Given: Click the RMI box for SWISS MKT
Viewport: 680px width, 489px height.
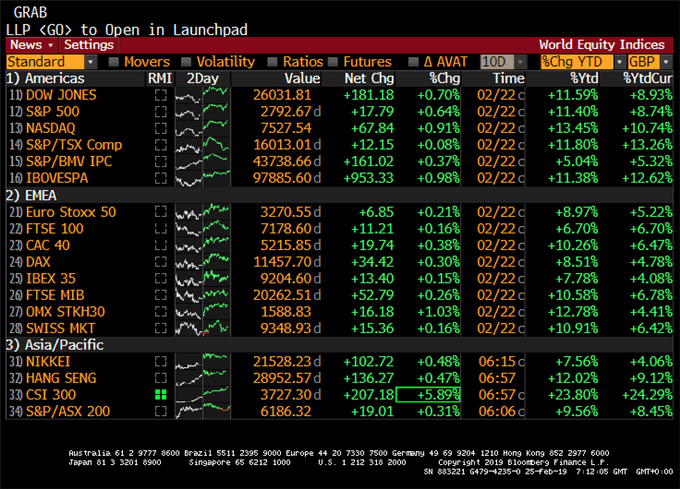Looking at the screenshot, I should coord(161,329).
